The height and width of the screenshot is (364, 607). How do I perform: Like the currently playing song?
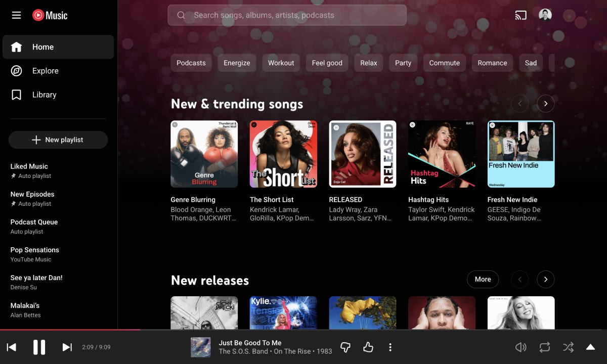368,347
